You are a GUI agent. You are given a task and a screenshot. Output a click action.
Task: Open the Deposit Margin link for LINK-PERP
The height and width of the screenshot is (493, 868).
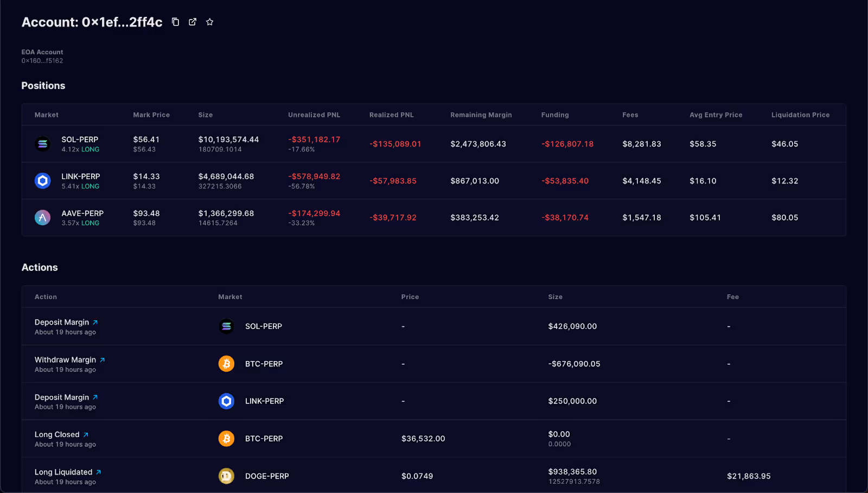pos(95,397)
